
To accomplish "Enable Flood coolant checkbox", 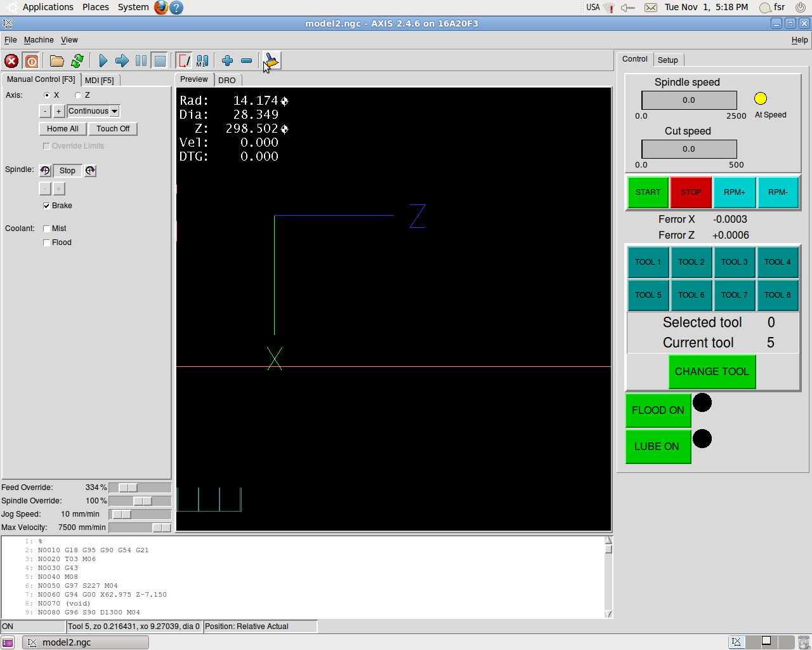I will pos(46,242).
